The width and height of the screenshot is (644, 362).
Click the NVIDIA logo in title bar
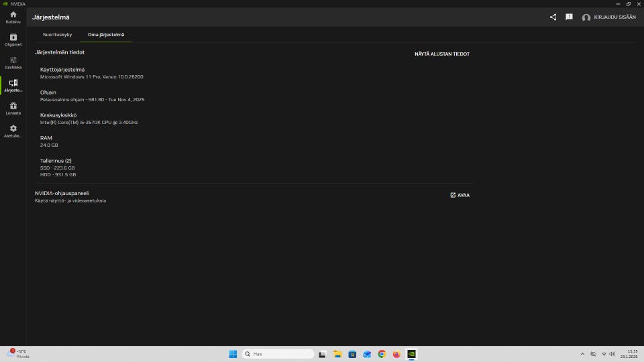(5, 4)
